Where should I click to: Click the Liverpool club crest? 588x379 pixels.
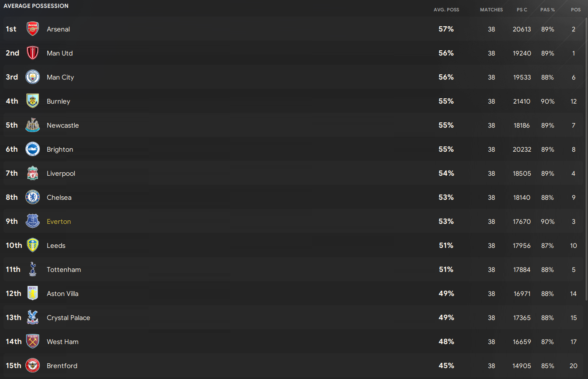(33, 174)
